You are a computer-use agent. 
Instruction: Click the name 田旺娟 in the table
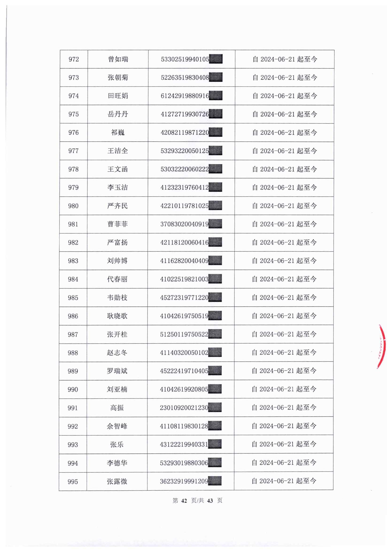118,96
